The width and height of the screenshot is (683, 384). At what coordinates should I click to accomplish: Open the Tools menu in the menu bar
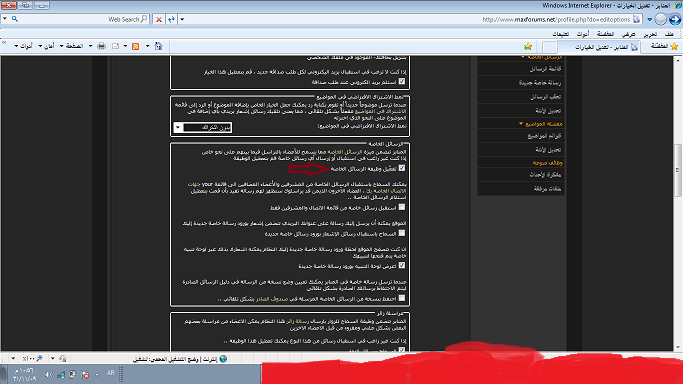582,34
